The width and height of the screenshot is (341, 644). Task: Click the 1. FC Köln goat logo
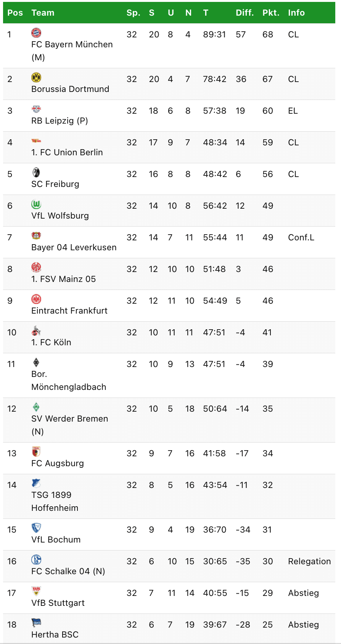(x=36, y=331)
